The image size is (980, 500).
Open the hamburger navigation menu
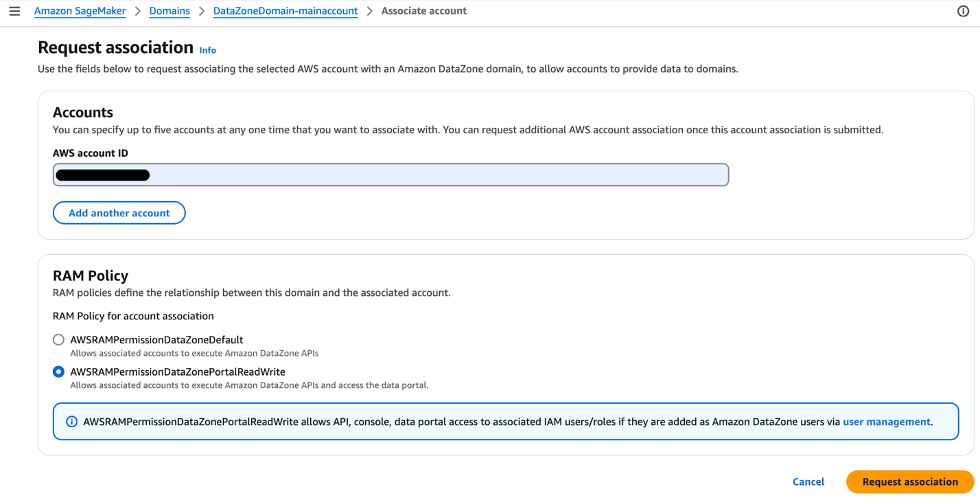tap(14, 11)
